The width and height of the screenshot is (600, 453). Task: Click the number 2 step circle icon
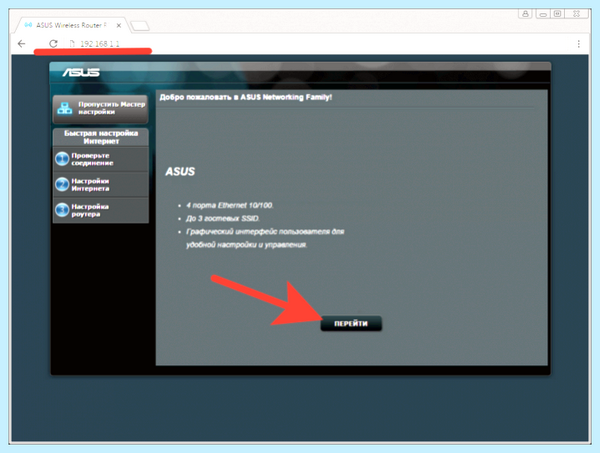coord(62,184)
